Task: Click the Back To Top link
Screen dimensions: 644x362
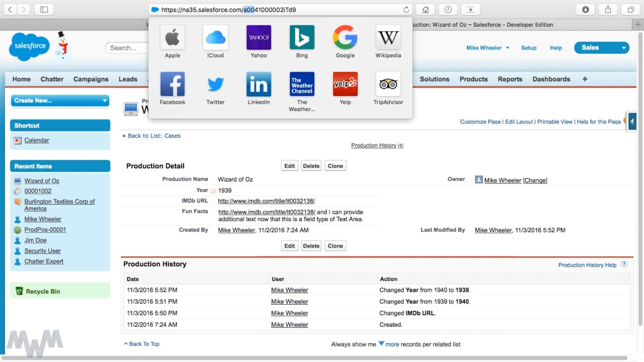Action: pyautogui.click(x=144, y=344)
